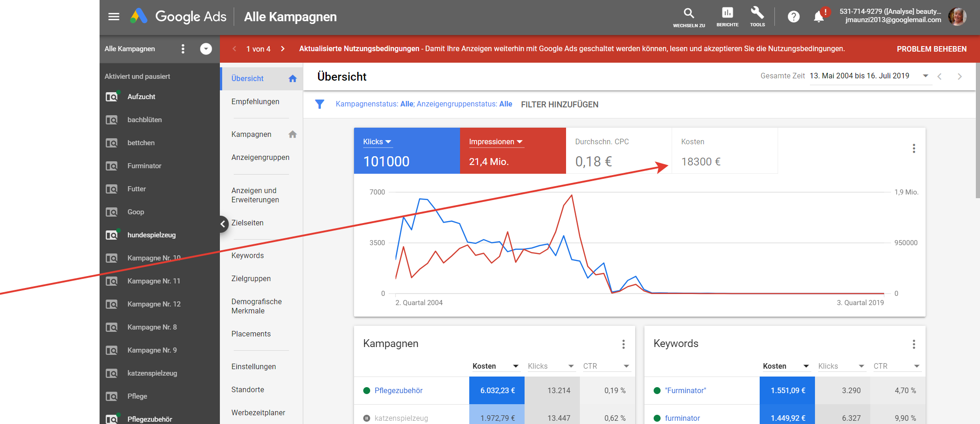Click the blue filter funnel icon

coord(319,104)
